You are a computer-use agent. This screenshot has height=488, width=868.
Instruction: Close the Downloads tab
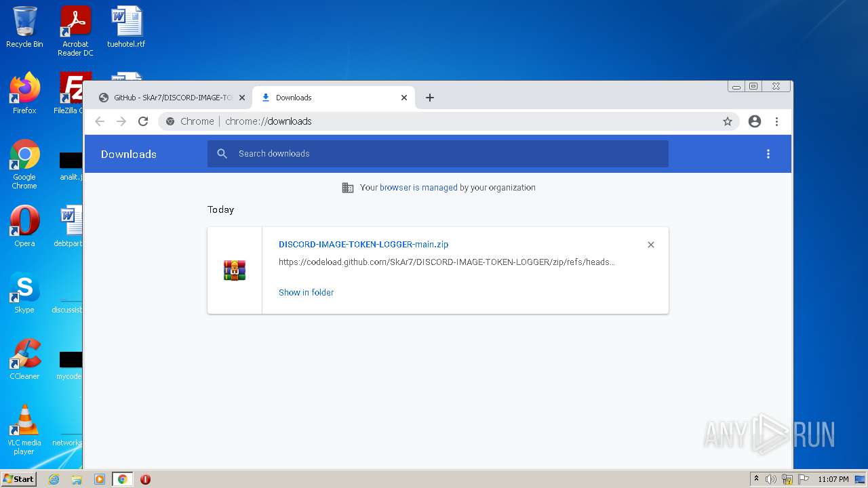pos(404,98)
